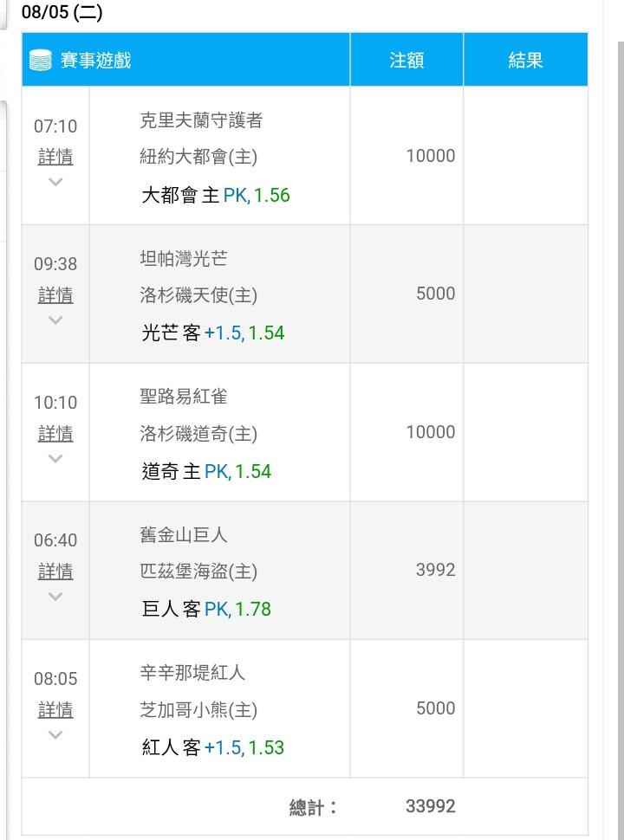Click the 注額 column header
The height and width of the screenshot is (840, 624).
coord(406,61)
